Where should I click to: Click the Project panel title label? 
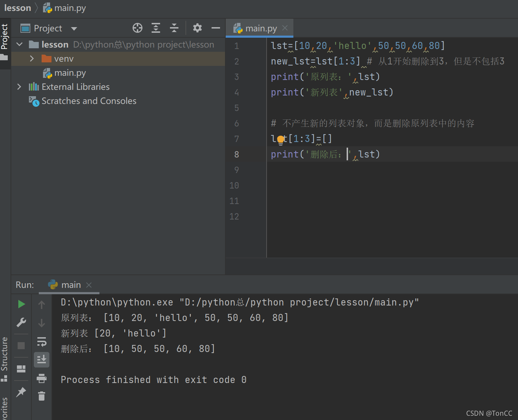48,28
